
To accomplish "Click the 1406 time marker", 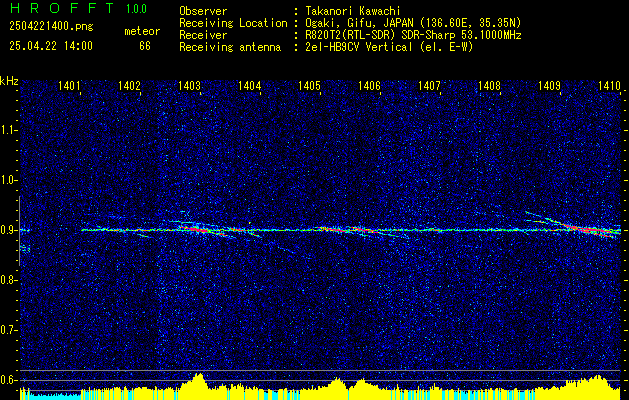I will pos(369,85).
